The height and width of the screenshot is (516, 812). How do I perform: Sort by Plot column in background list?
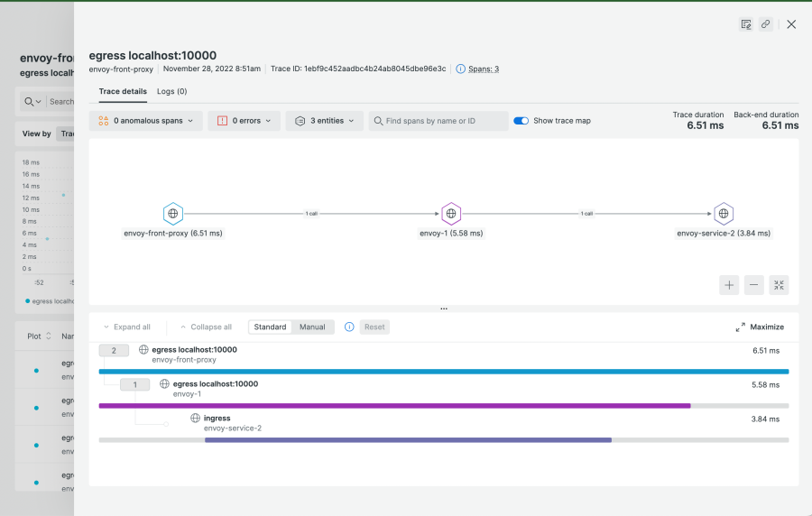pyautogui.click(x=40, y=336)
